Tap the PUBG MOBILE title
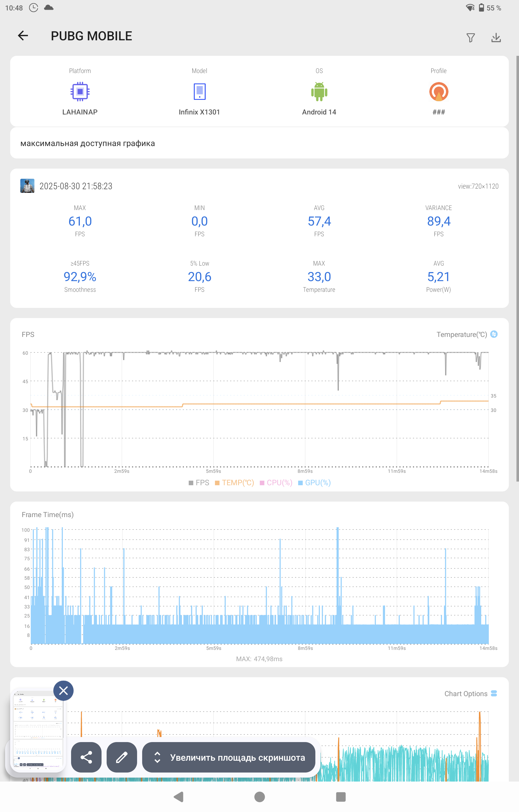 point(91,36)
